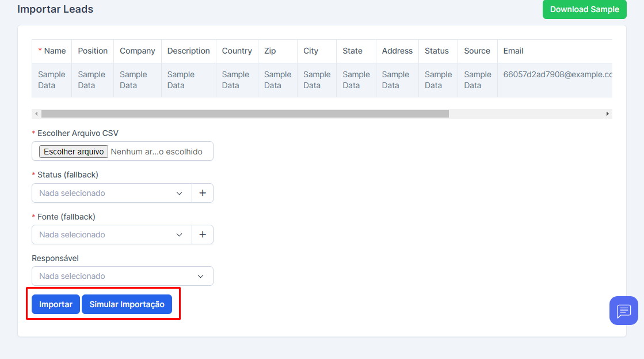Click plus icon next to Fonte fallback
The width and height of the screenshot is (644, 359).
tap(203, 235)
